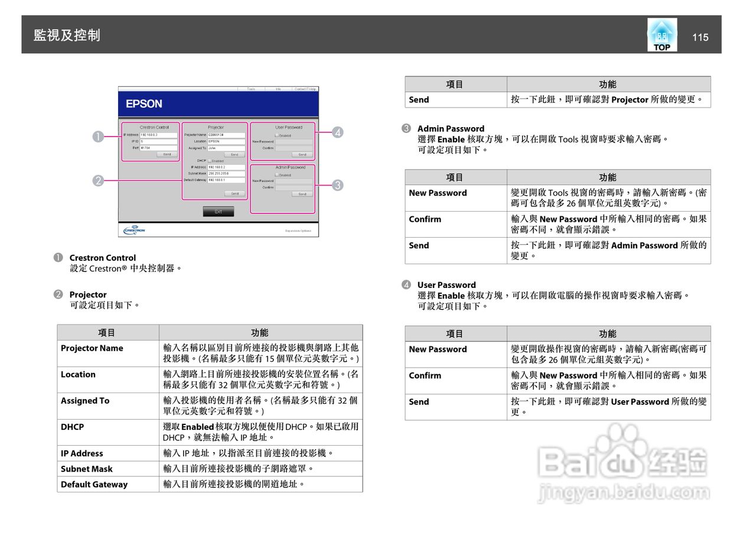The image size is (756, 535).
Task: Click Confirm label in Admin Password table
Action: tap(425, 219)
